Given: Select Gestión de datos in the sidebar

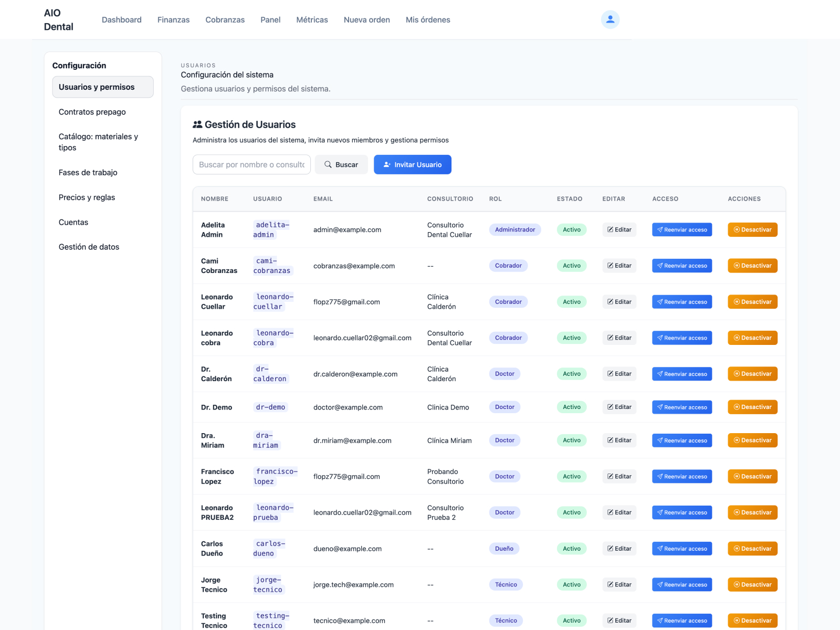Looking at the screenshot, I should click(x=89, y=247).
